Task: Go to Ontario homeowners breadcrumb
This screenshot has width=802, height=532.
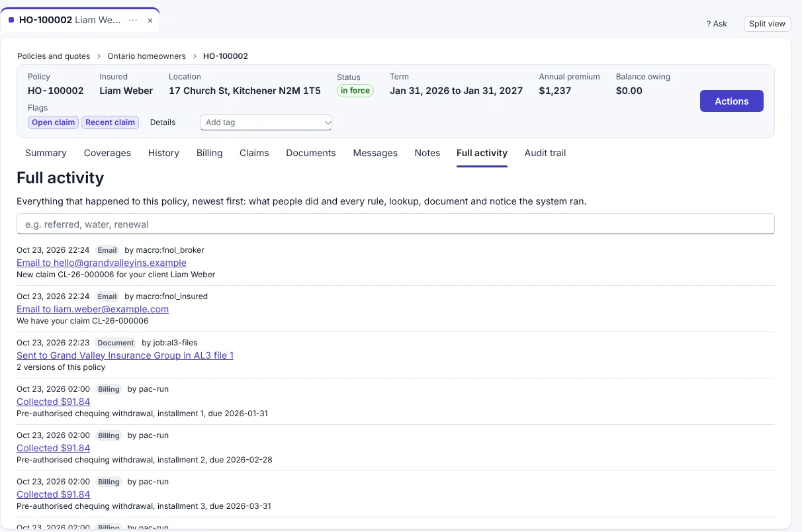Action: click(x=147, y=56)
